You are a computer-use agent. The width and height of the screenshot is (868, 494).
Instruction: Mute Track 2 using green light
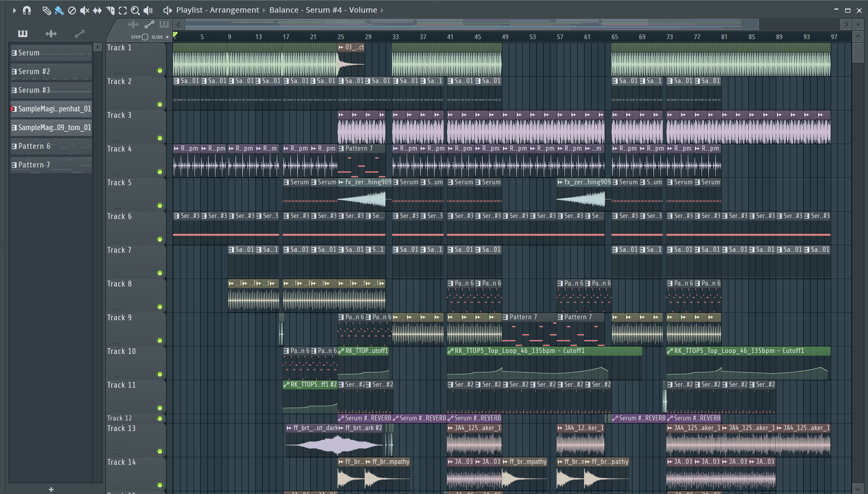point(159,104)
